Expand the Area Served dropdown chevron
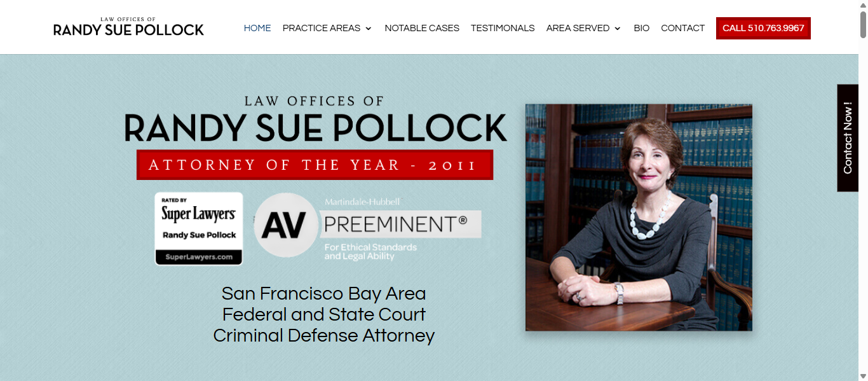Image resolution: width=868 pixels, height=381 pixels. [x=618, y=29]
